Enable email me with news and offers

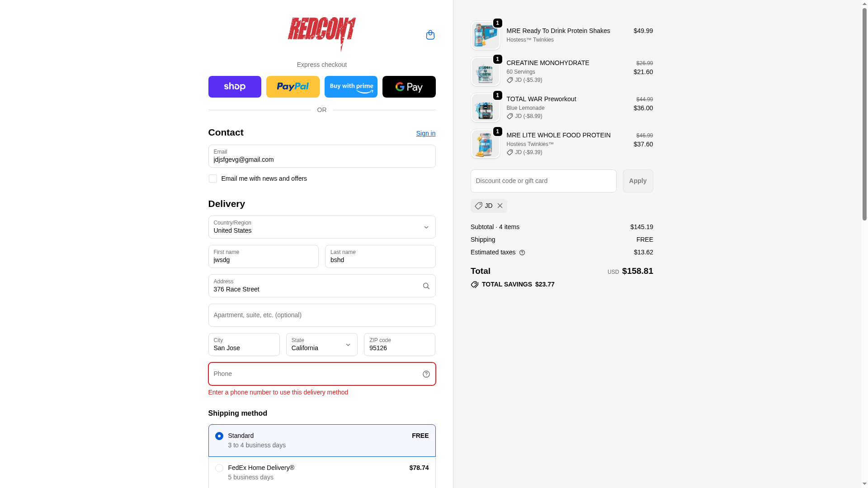212,178
